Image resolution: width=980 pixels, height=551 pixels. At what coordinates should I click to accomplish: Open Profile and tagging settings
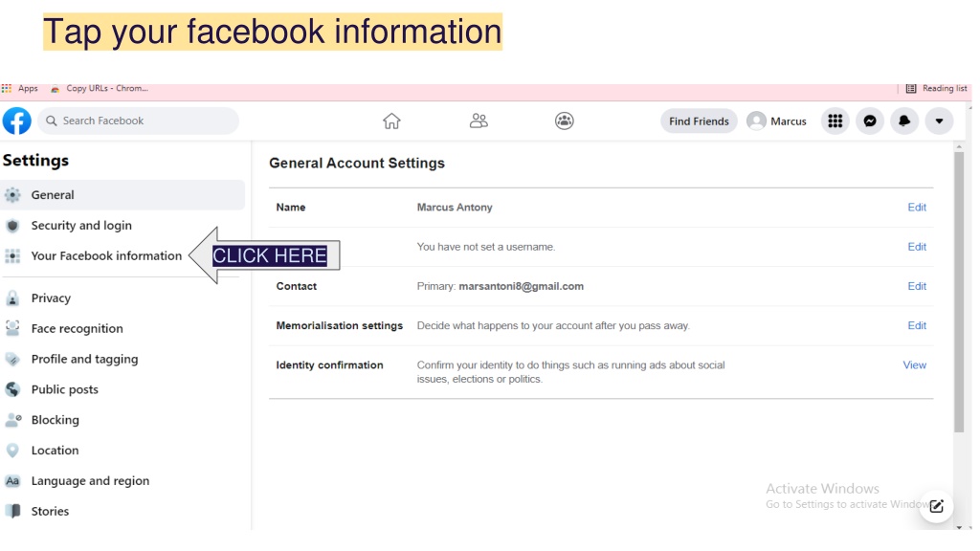click(122, 360)
